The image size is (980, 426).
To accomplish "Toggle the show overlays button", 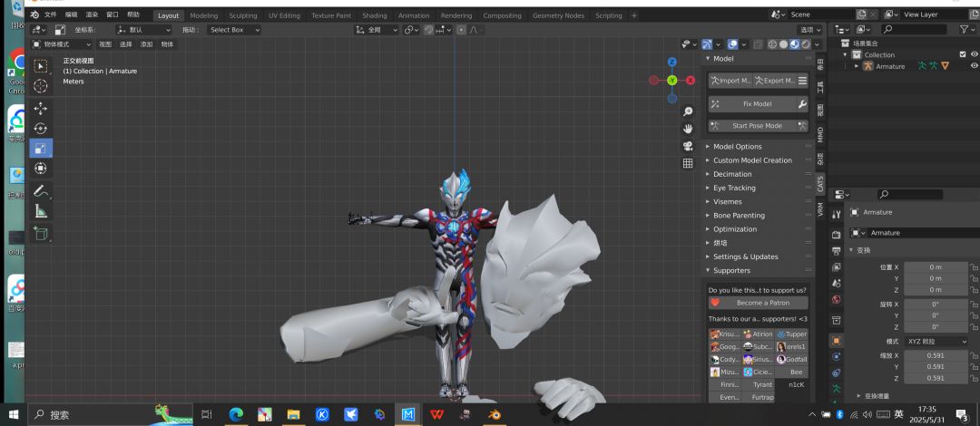I will click(x=732, y=44).
